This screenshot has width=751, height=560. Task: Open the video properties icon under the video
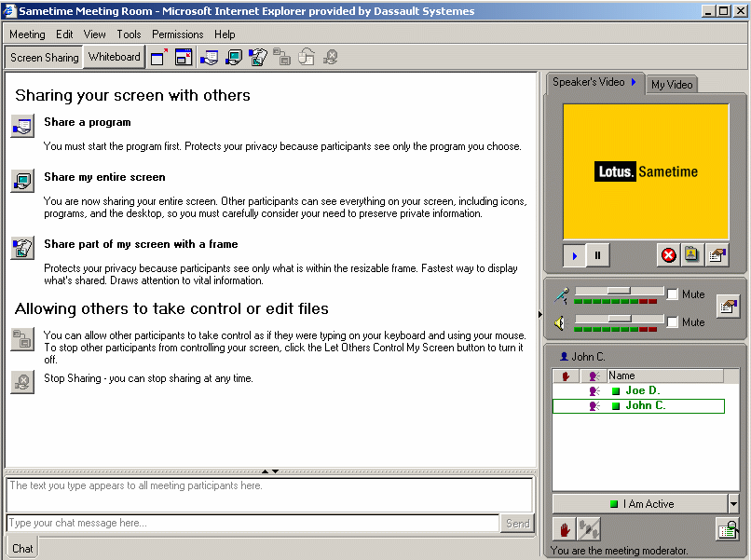(x=717, y=255)
